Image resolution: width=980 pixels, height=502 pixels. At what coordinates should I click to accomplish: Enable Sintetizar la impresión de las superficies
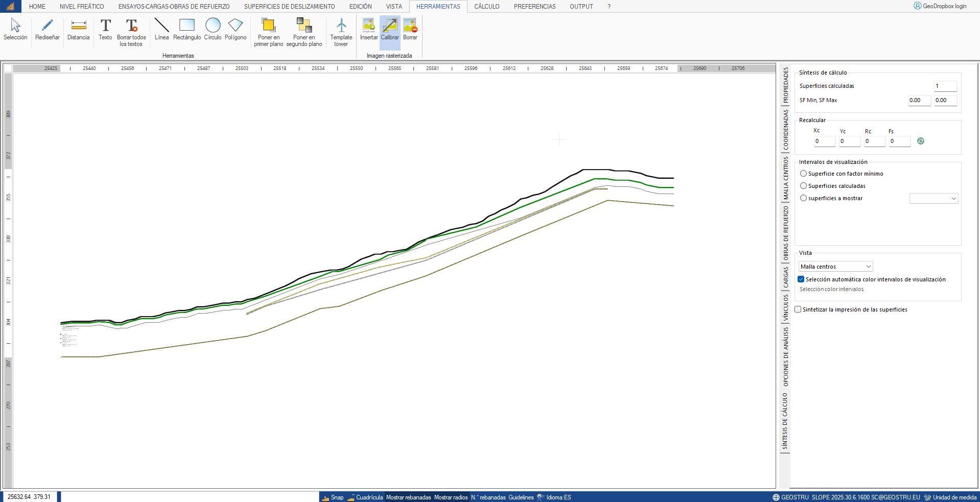pyautogui.click(x=798, y=309)
